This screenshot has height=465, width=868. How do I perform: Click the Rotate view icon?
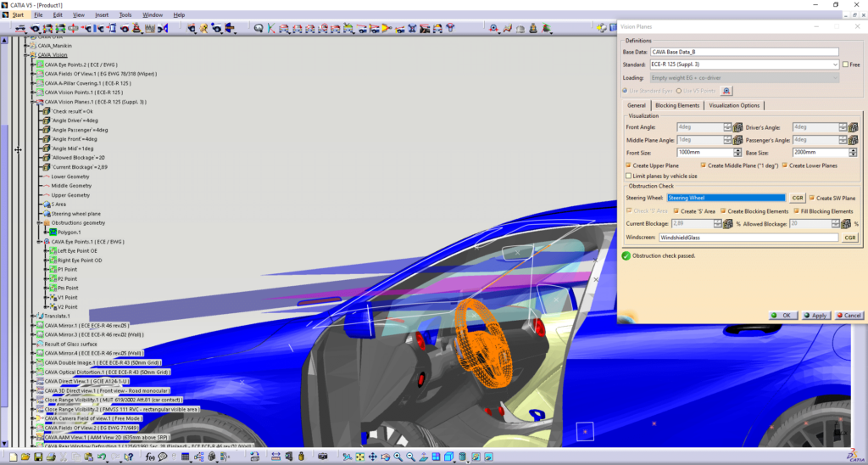click(386, 457)
